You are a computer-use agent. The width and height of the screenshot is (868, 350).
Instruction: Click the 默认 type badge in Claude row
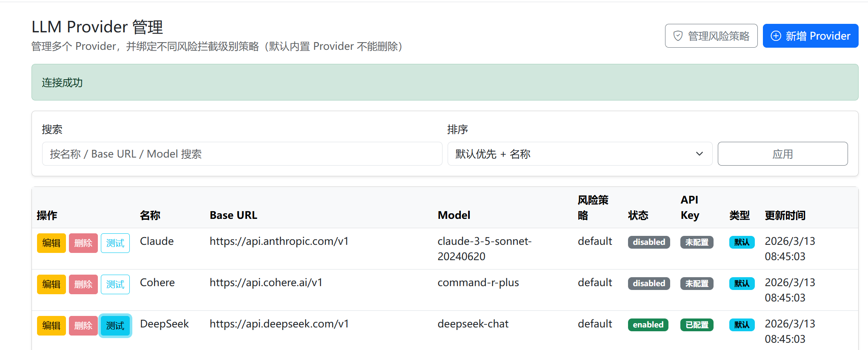[742, 242]
